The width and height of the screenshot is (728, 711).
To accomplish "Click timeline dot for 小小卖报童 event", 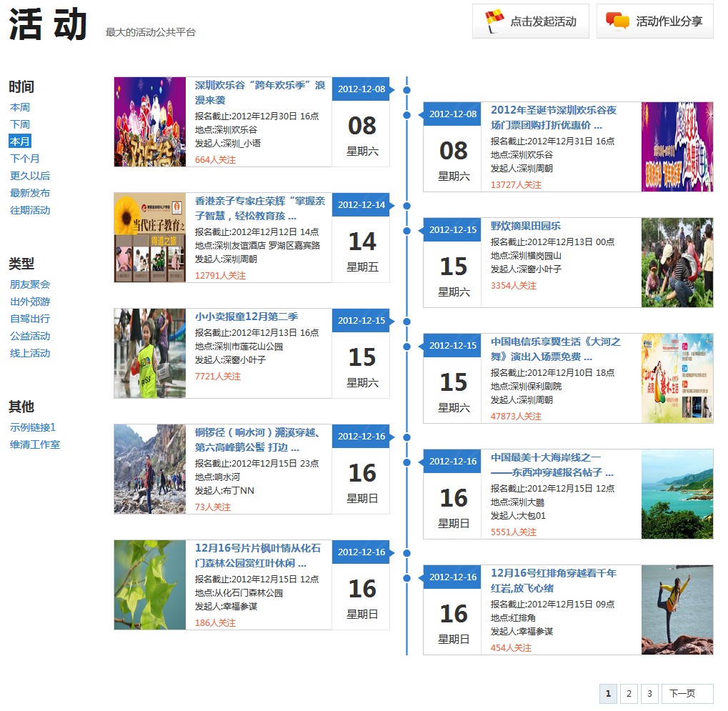I will (x=407, y=322).
